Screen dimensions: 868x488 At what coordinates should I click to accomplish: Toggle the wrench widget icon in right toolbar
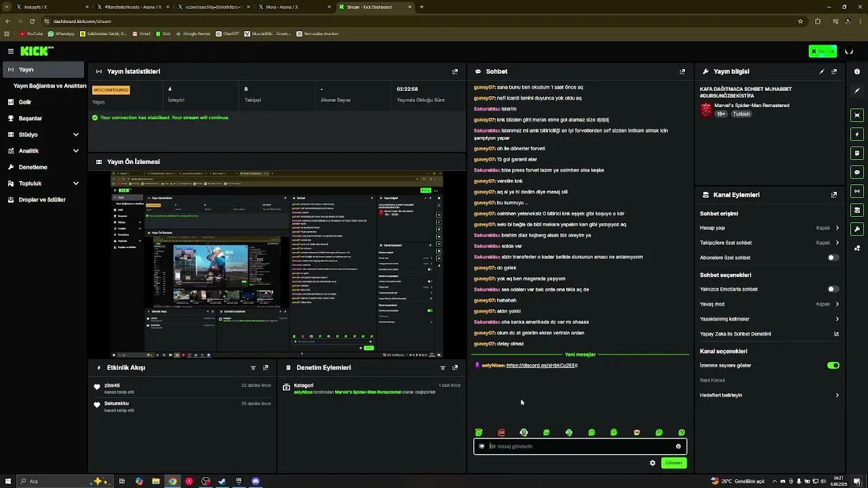coord(857,229)
